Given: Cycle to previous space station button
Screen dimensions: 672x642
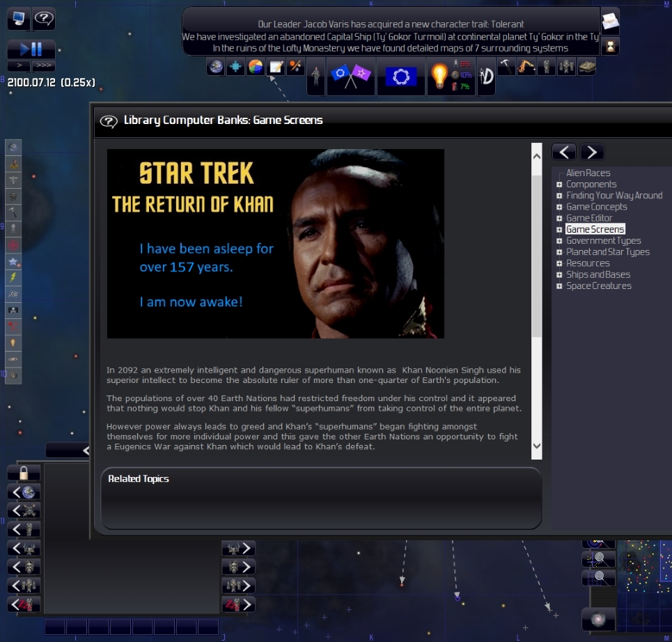Looking at the screenshot, I should pos(24,510).
